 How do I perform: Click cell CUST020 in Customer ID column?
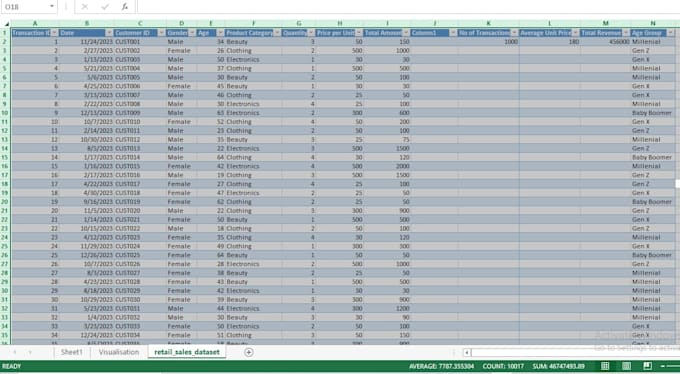[140, 211]
